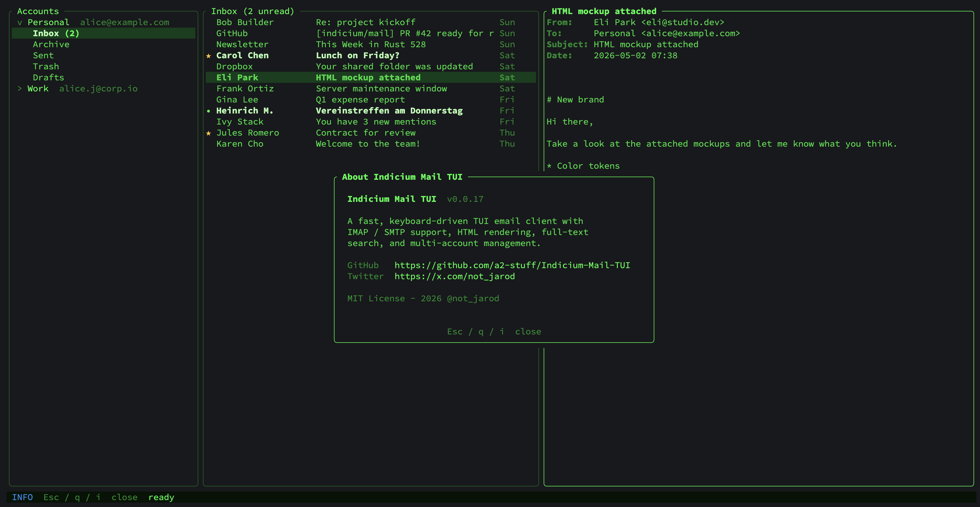
Task: Click the INFO status bar indicator
Action: click(22, 497)
